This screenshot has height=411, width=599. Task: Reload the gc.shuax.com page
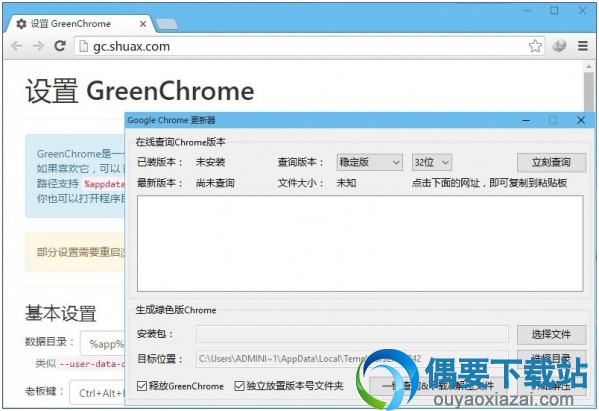pyautogui.click(x=60, y=46)
